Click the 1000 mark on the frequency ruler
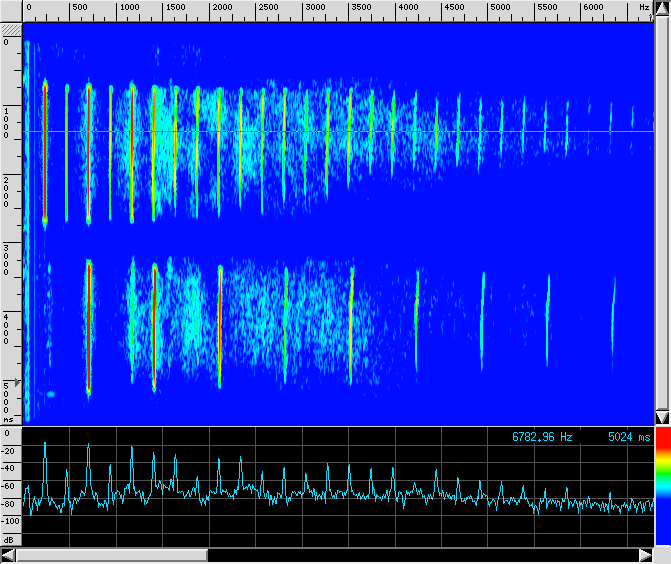 coord(128,8)
